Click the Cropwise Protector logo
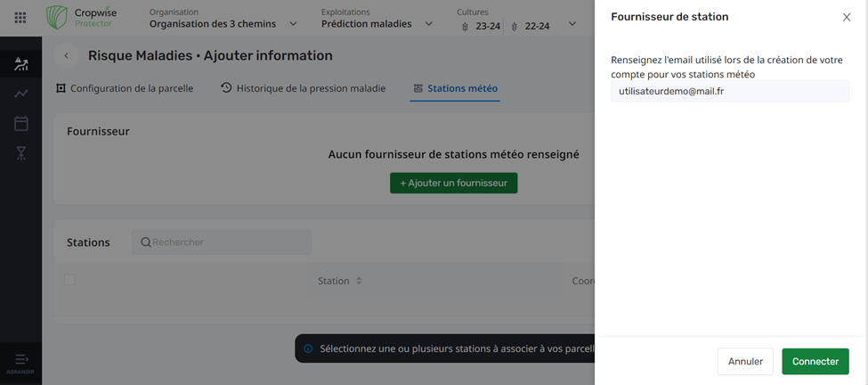 click(x=82, y=18)
